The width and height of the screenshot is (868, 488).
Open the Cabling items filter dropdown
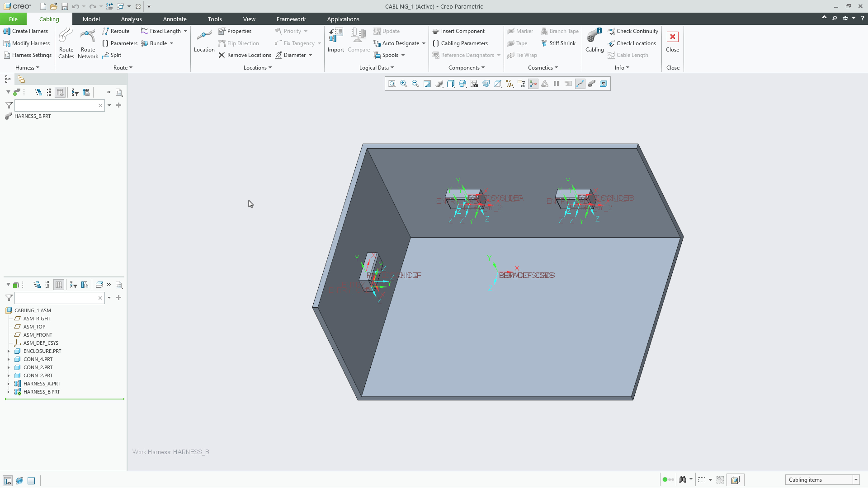click(x=856, y=480)
